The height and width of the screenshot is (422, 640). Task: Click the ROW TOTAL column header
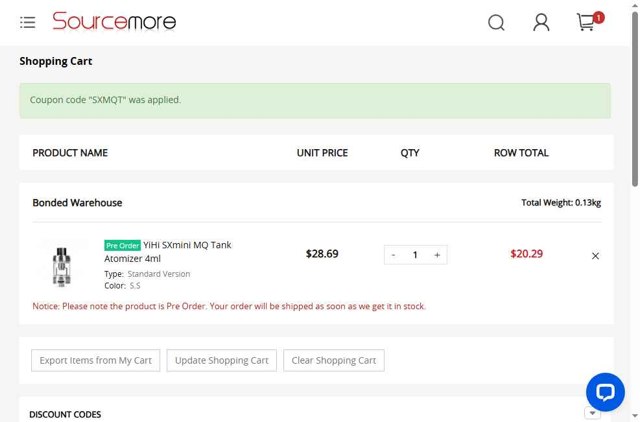pyautogui.click(x=521, y=153)
